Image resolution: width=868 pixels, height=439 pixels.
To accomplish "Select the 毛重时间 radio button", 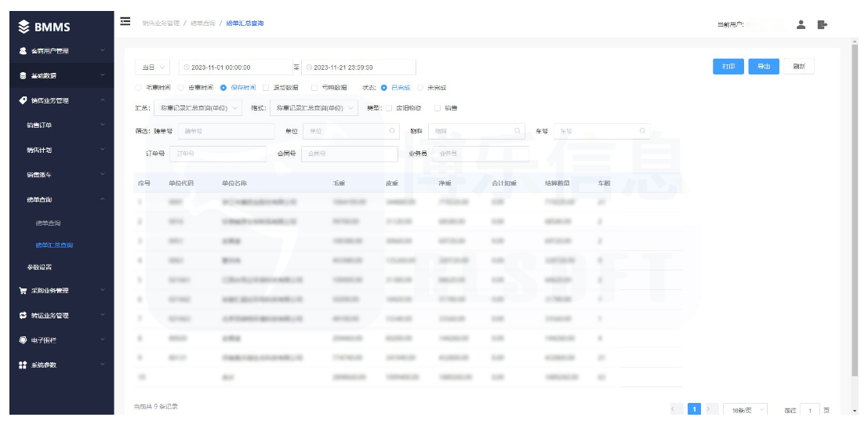I will 138,88.
